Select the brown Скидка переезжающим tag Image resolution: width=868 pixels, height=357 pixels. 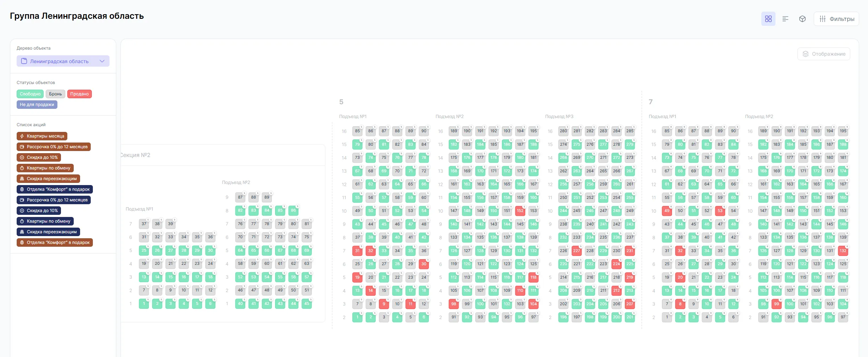click(x=48, y=179)
